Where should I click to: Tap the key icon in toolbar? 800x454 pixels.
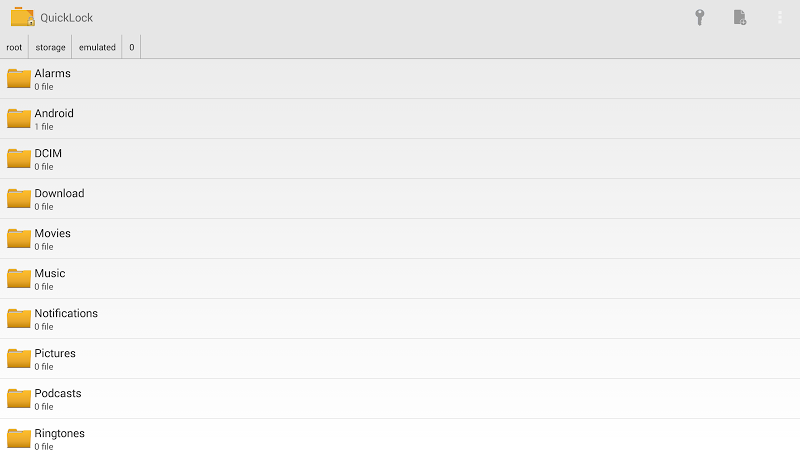tap(700, 18)
